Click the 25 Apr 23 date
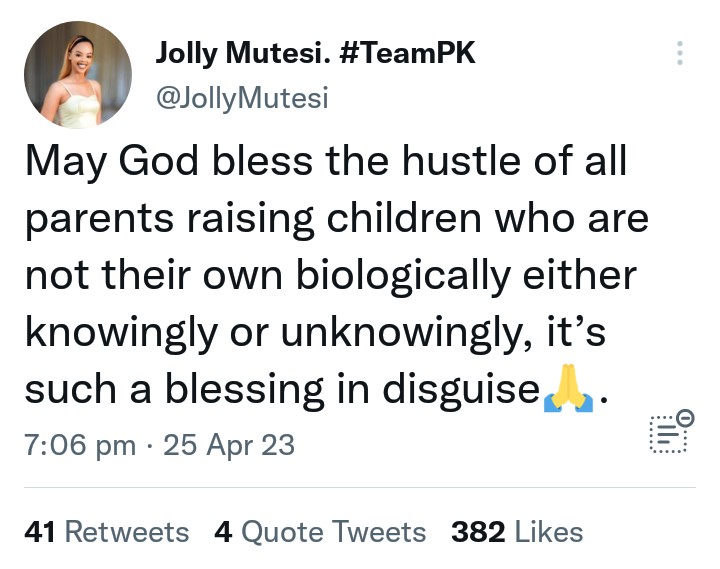720x569 pixels. (x=230, y=444)
